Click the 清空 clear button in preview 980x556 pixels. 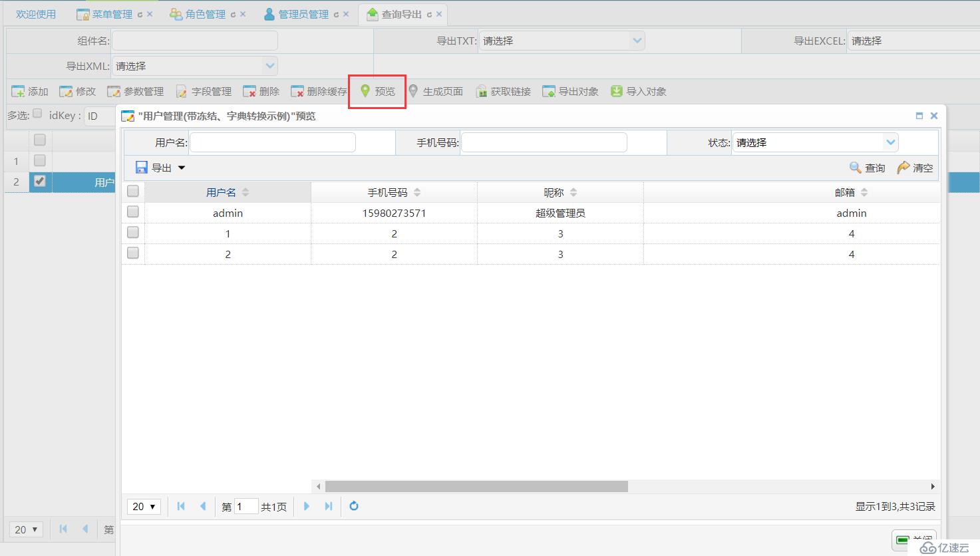point(915,168)
